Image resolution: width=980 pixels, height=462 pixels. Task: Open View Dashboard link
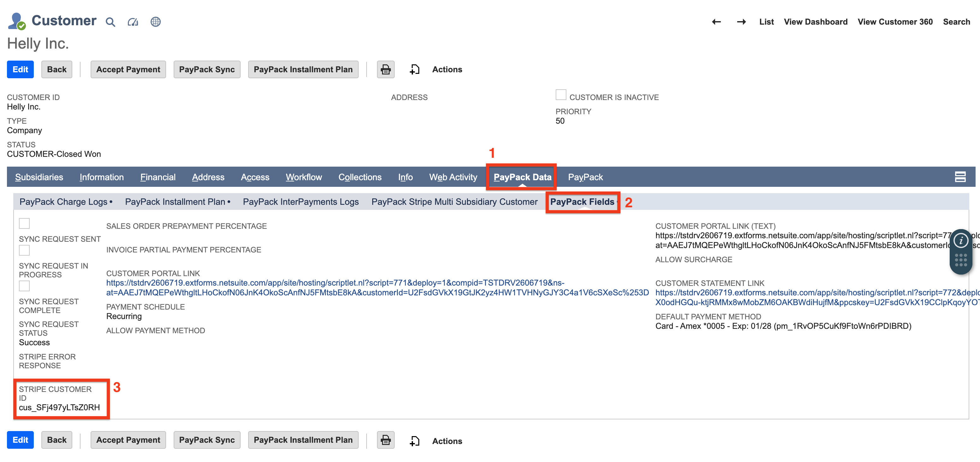[x=815, y=22]
